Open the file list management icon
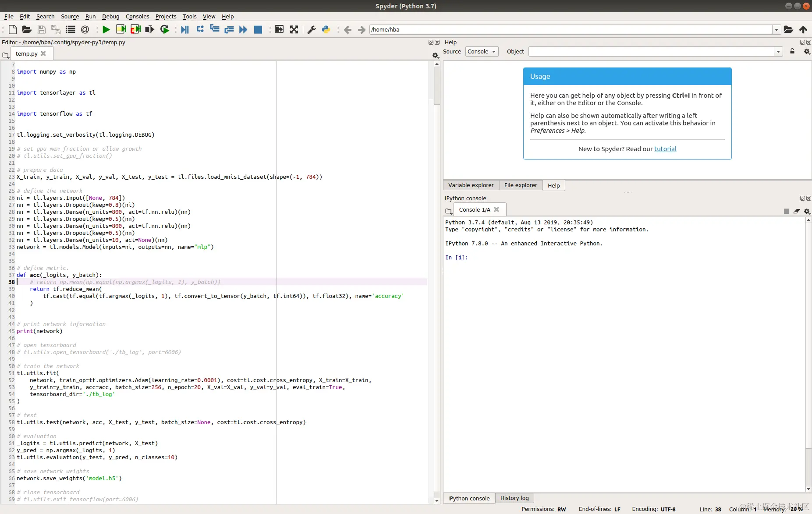 pyautogui.click(x=71, y=29)
